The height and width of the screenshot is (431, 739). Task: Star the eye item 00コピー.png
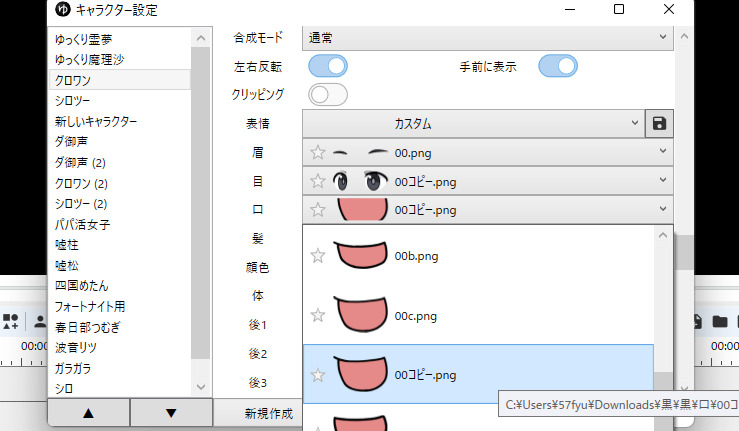(318, 181)
